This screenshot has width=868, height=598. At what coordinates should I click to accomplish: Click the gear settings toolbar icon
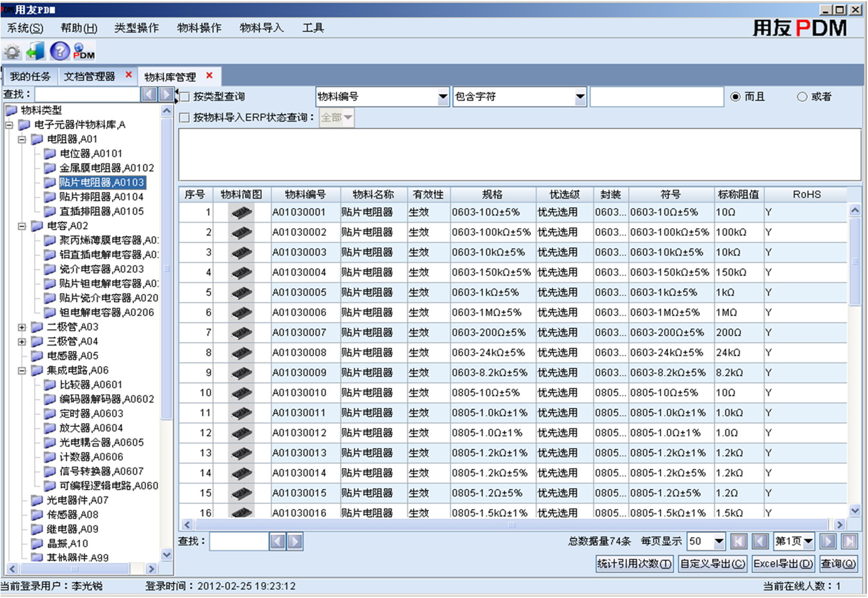(x=12, y=52)
